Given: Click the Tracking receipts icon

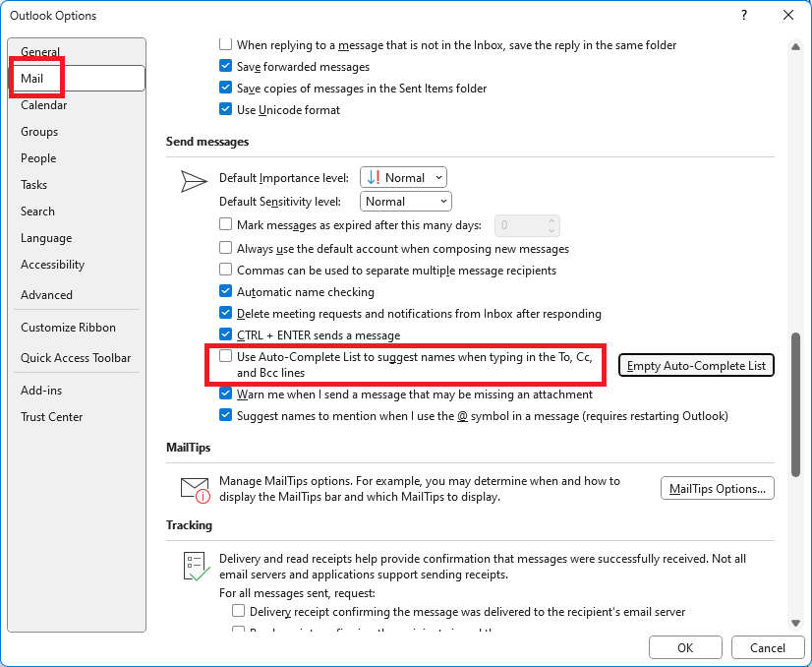Looking at the screenshot, I should (193, 565).
